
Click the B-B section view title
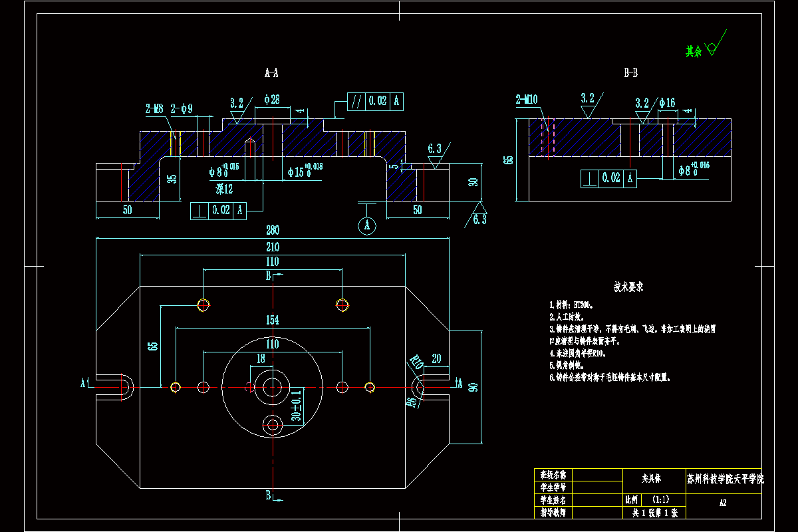[x=630, y=72]
